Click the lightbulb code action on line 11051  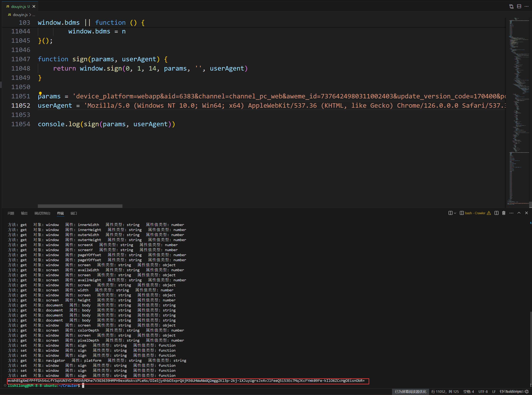[40, 93]
